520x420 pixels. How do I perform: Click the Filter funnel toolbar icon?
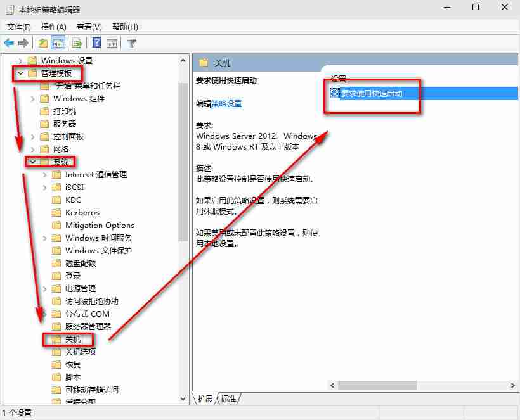click(x=132, y=43)
